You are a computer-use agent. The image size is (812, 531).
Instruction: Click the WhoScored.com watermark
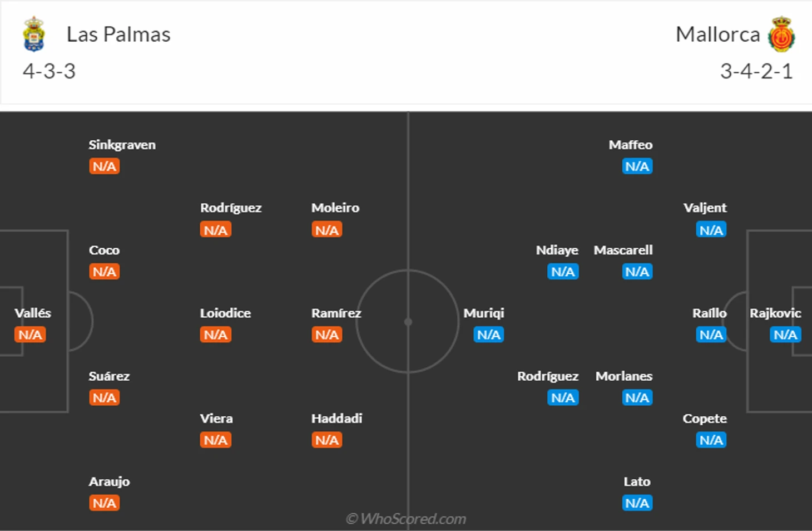(406, 519)
